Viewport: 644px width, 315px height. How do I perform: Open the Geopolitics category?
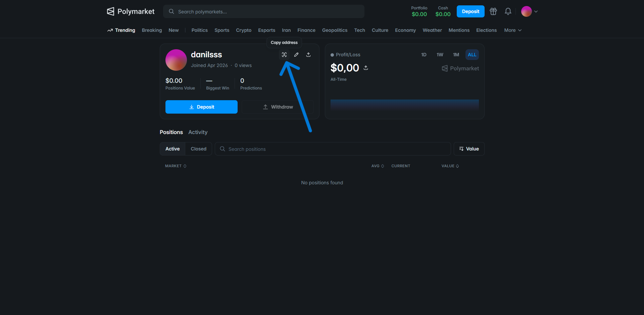point(335,30)
